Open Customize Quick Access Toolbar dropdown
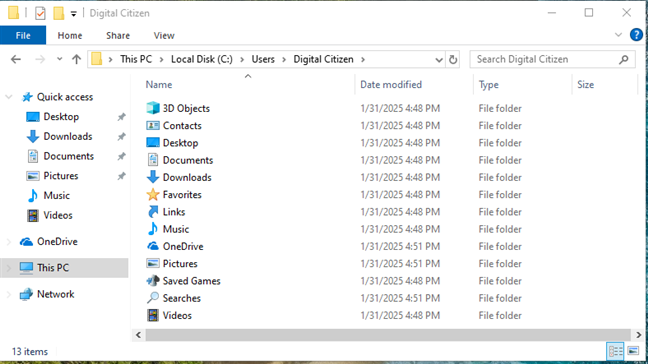The width and height of the screenshot is (648, 364). tap(74, 14)
